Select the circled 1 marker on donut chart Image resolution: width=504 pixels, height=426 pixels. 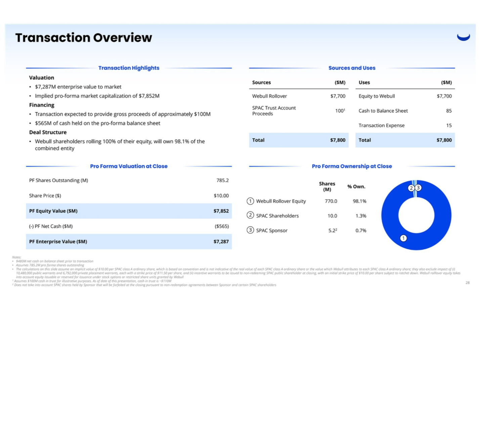pos(403,238)
